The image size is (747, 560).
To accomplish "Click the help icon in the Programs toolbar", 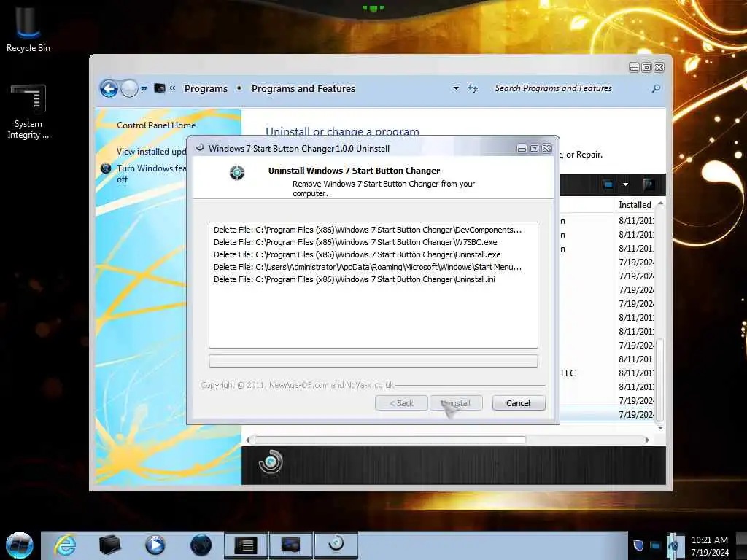I will tap(649, 184).
